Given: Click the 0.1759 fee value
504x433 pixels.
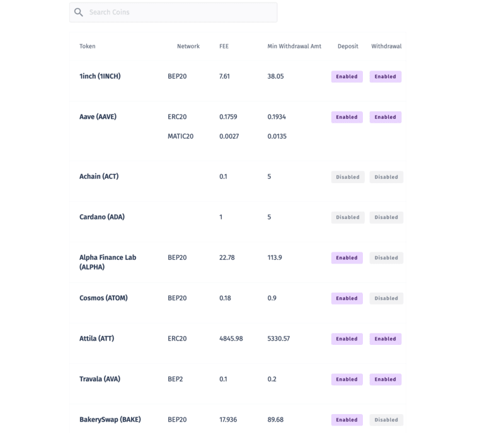Looking at the screenshot, I should coord(228,116).
